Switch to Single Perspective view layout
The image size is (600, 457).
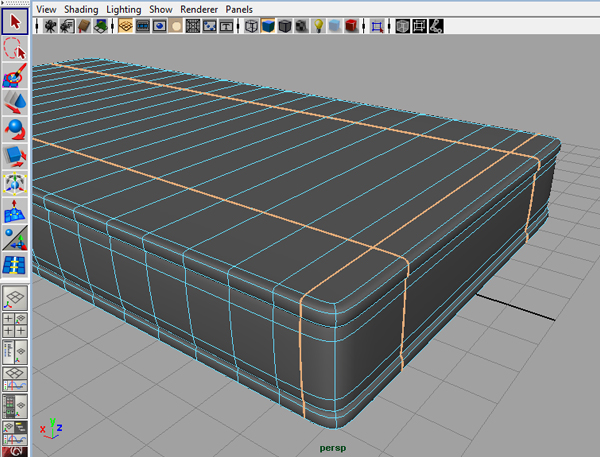(15, 298)
